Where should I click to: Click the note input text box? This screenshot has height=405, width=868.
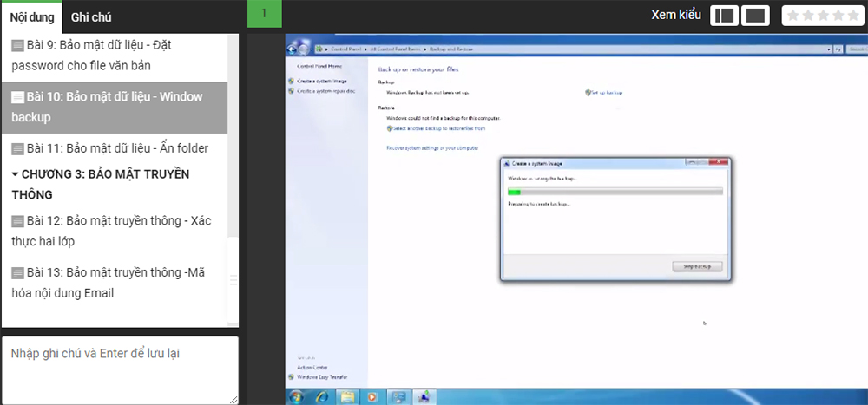120,369
